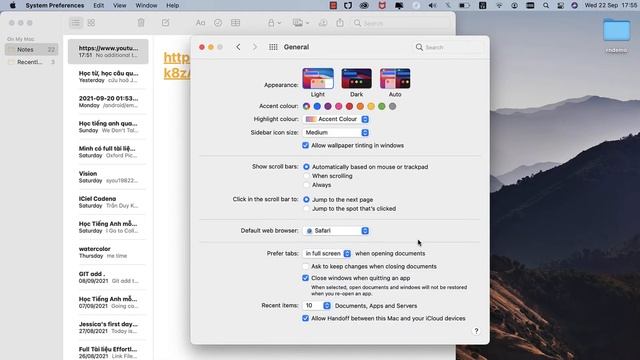The width and height of the screenshot is (640, 360).
Task: Select the multicolour accent colour
Action: pyautogui.click(x=307, y=106)
